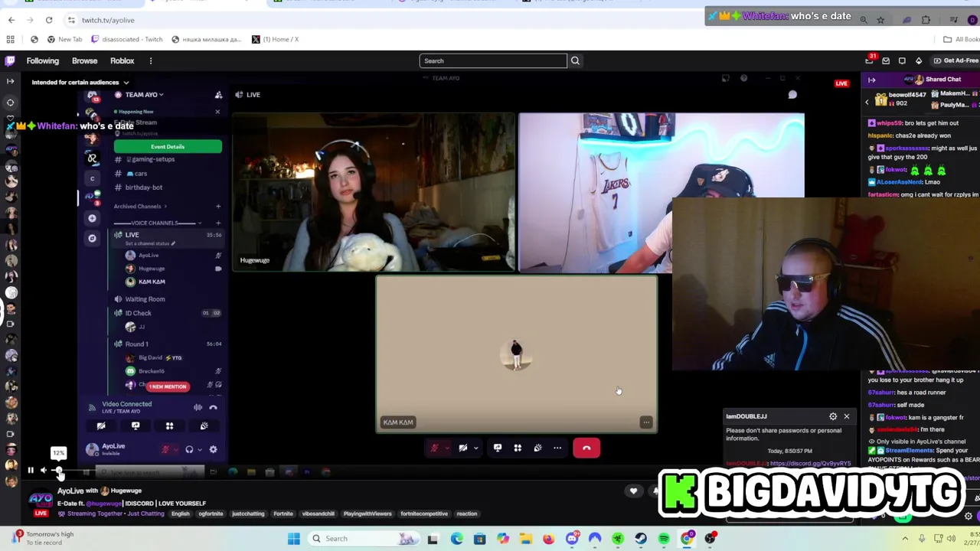Open microphone options arrow in call bar
Screen dimensions: 980x551
click(447, 448)
